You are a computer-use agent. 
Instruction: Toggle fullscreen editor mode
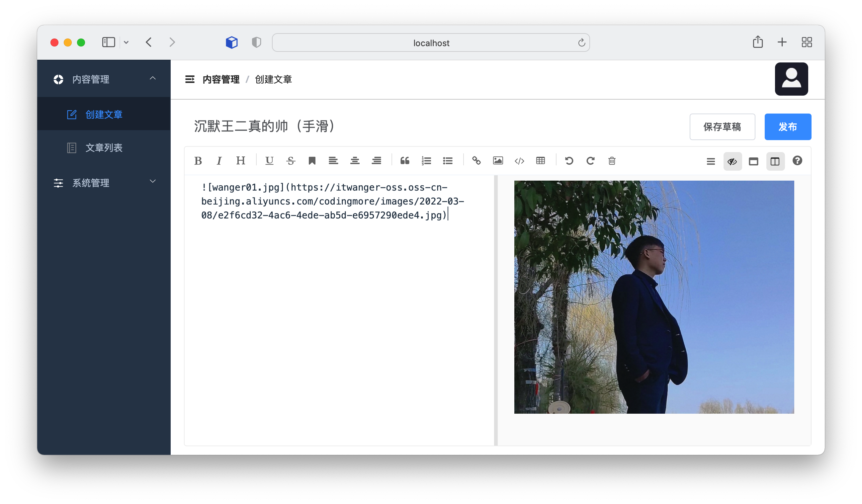click(x=753, y=161)
